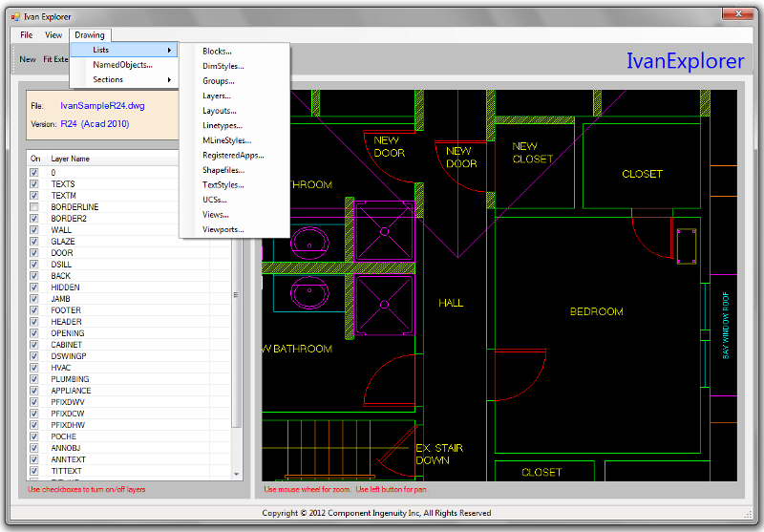Click the Layer Name column header
Screen dimensions: 764x532
70,159
